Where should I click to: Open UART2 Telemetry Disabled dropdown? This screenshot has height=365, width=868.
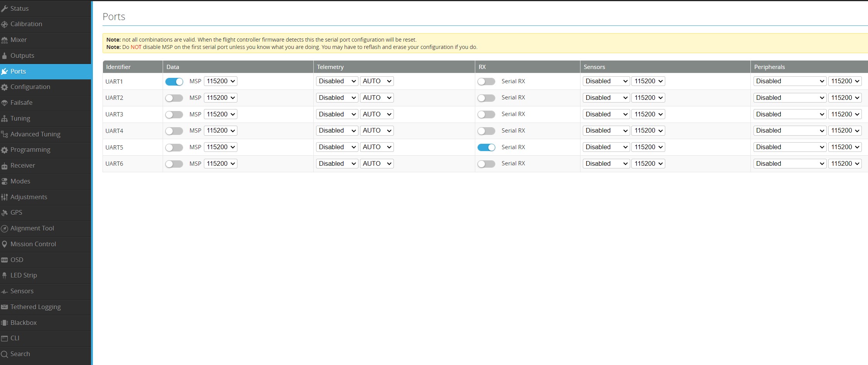coord(337,98)
